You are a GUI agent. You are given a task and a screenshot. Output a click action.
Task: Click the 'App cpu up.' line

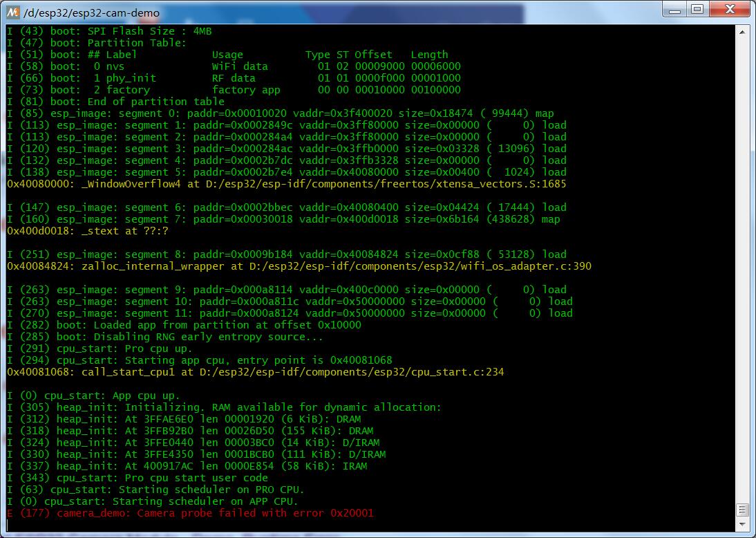(x=93, y=396)
